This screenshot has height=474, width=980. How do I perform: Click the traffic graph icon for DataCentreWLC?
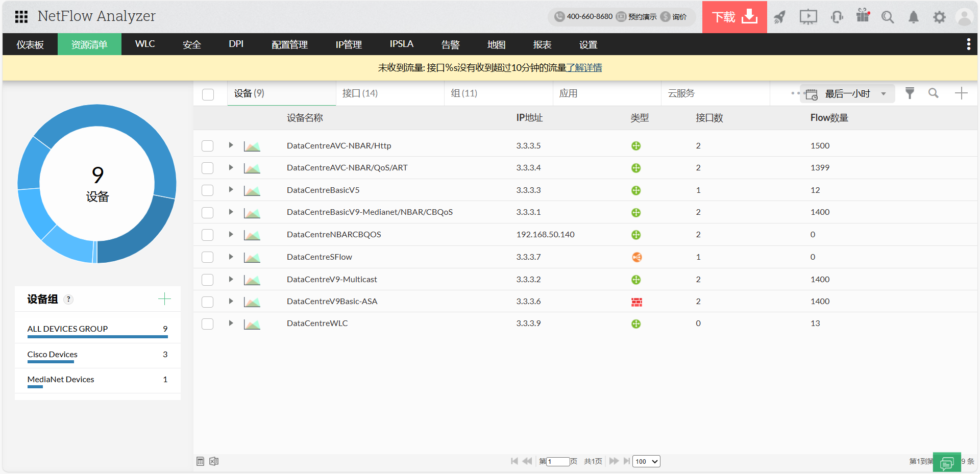tap(252, 324)
